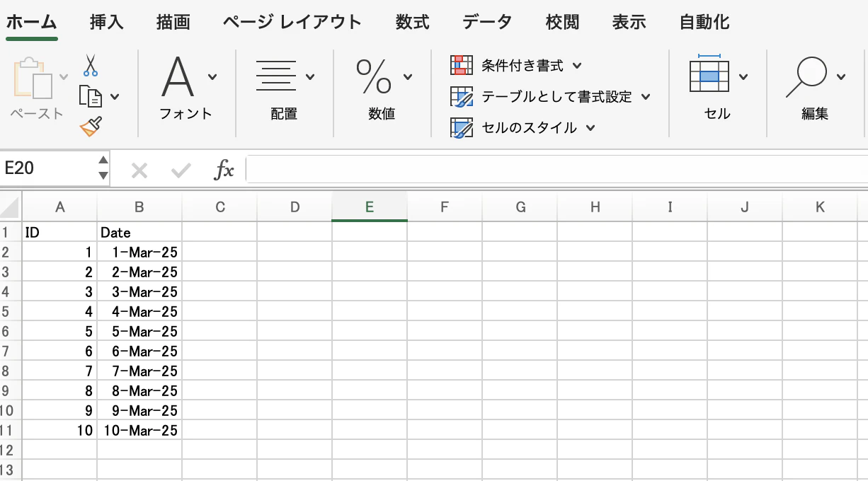The image size is (868, 481).
Task: Open the ページ レイアウト tab
Action: click(292, 22)
